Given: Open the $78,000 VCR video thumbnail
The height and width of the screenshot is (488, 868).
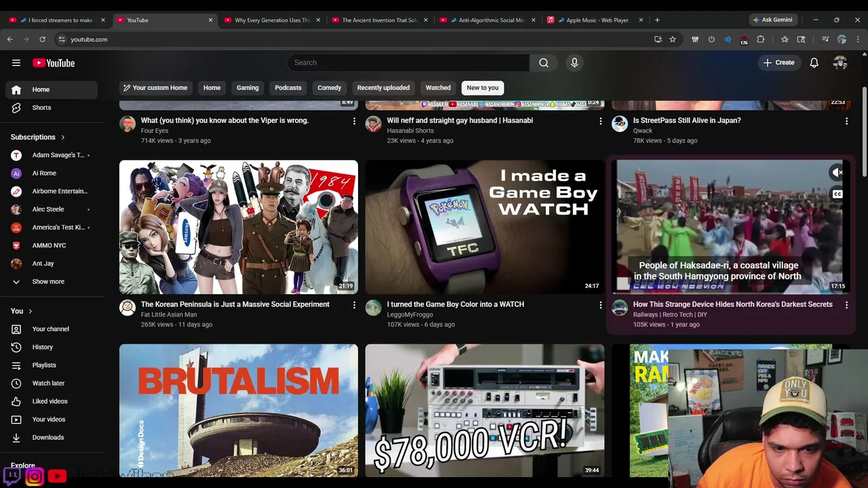Looking at the screenshot, I should 485,411.
